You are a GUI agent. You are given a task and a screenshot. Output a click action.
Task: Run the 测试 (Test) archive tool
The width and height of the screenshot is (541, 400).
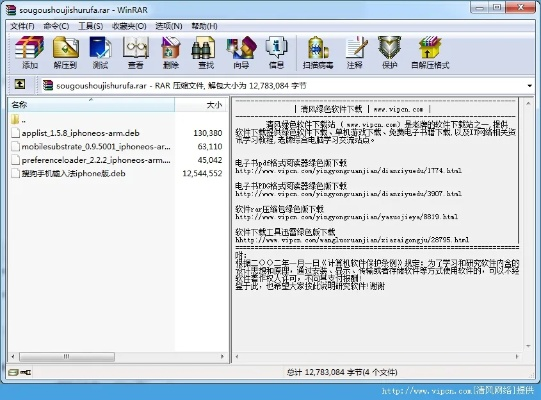coord(100,52)
